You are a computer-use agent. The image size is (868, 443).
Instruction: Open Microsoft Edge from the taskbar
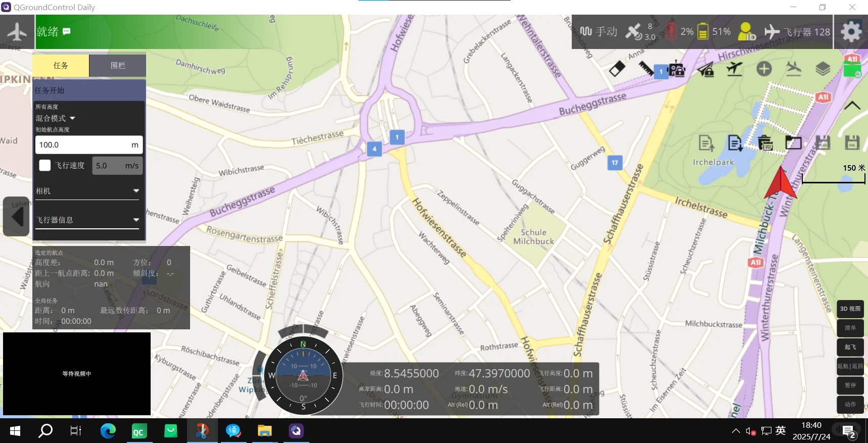[108, 431]
